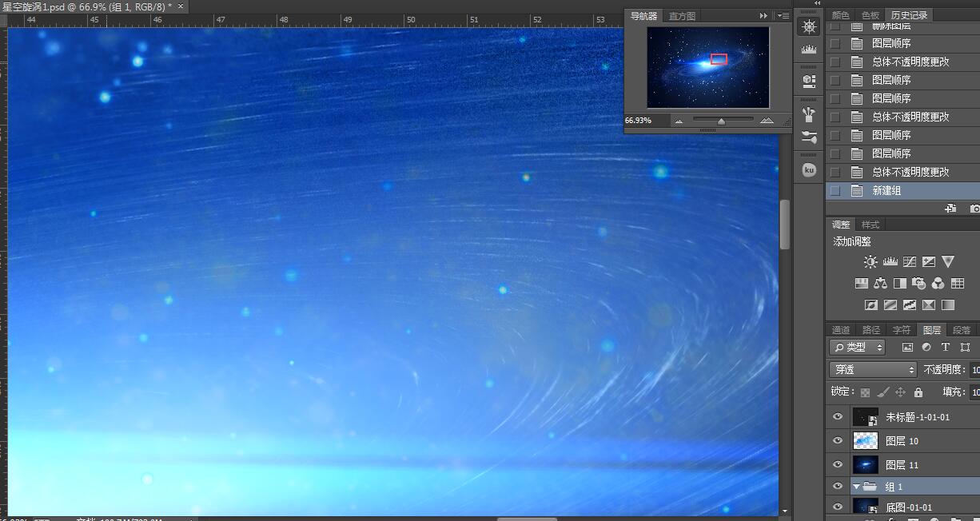Image resolution: width=980 pixels, height=521 pixels.
Task: Collapse the 组 1 group triangle
Action: [856, 486]
